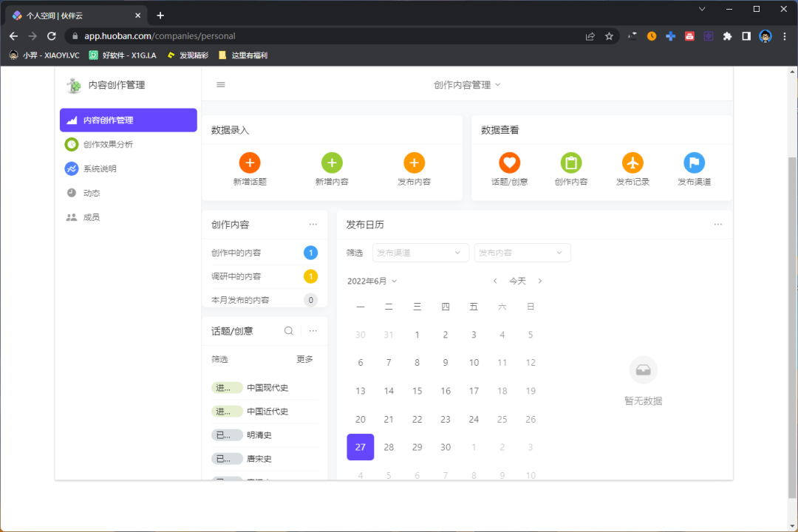This screenshot has width=798, height=532.
Task: Open the 发布内容 filter dropdown
Action: [x=522, y=252]
